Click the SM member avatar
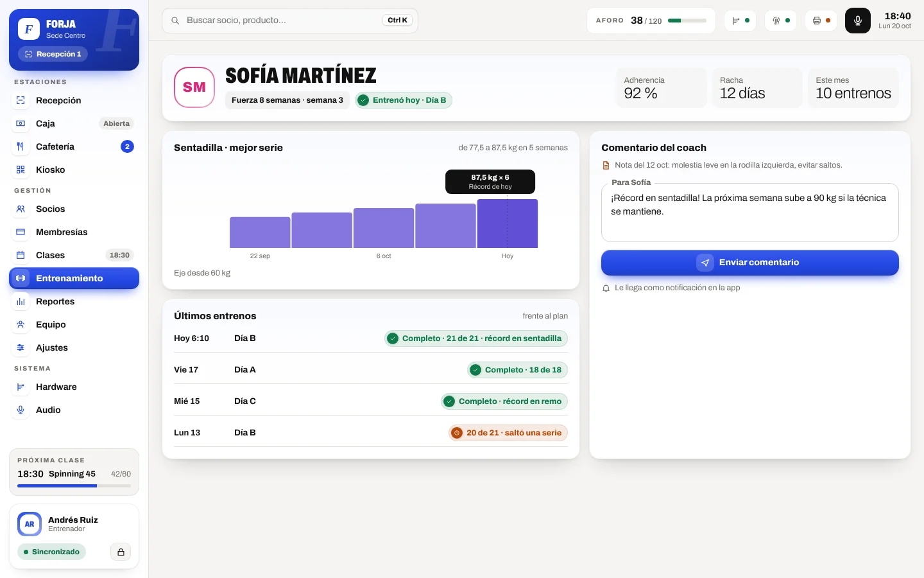Image resolution: width=924 pixels, height=578 pixels. pyautogui.click(x=194, y=87)
